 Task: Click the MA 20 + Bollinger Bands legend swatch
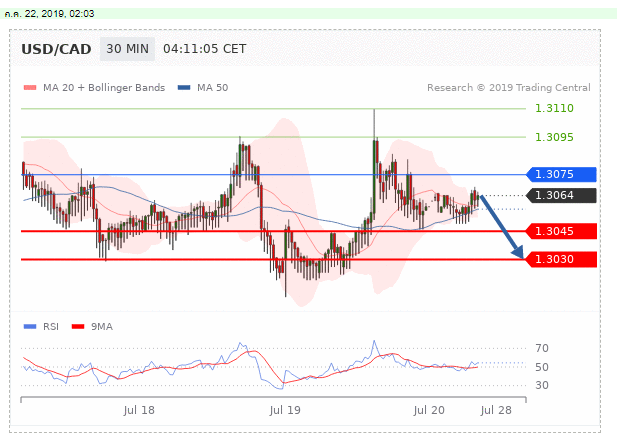(30, 87)
